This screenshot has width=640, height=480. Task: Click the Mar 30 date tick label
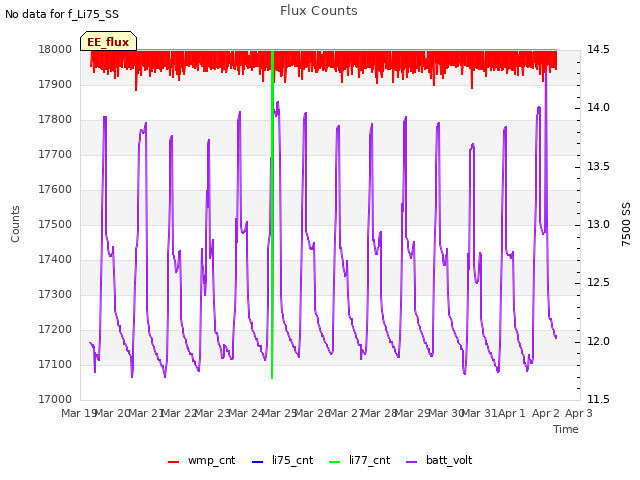[x=446, y=413]
